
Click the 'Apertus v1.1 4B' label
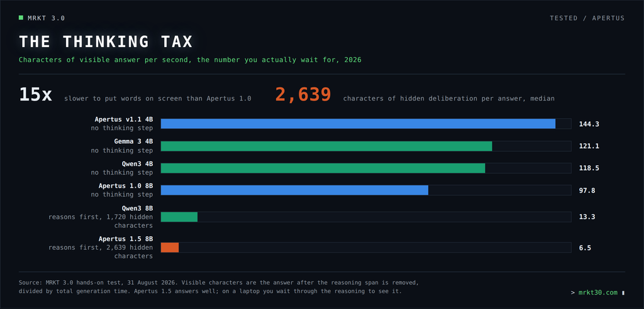coord(124,119)
